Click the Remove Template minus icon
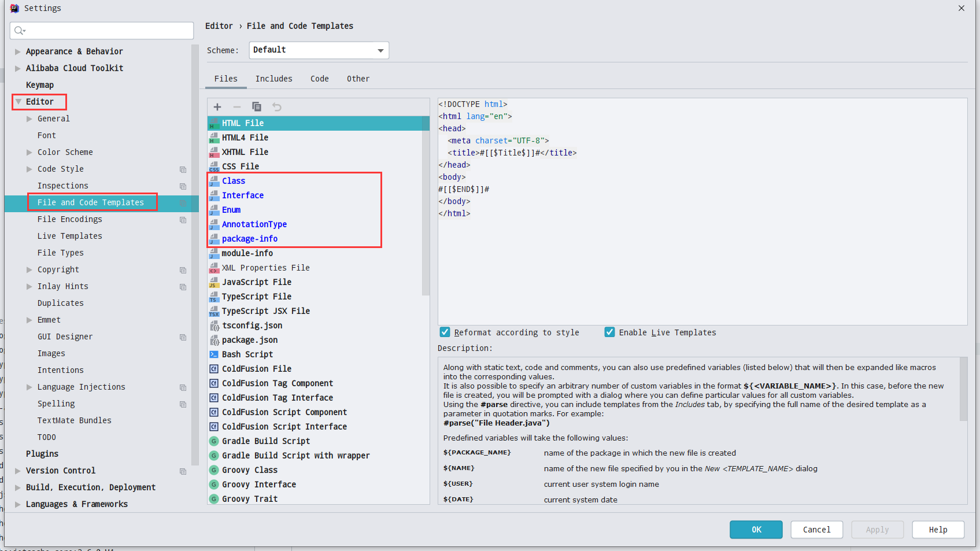980x551 pixels. click(x=237, y=107)
